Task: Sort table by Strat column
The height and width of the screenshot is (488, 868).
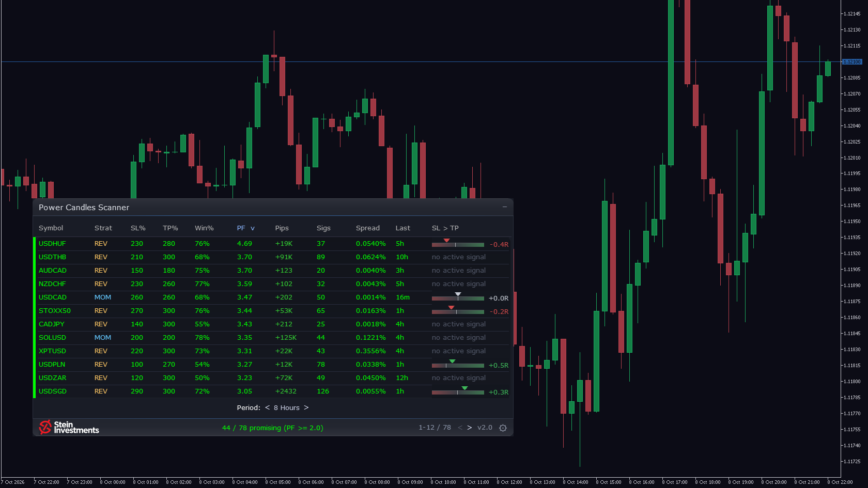Action: click(x=103, y=228)
